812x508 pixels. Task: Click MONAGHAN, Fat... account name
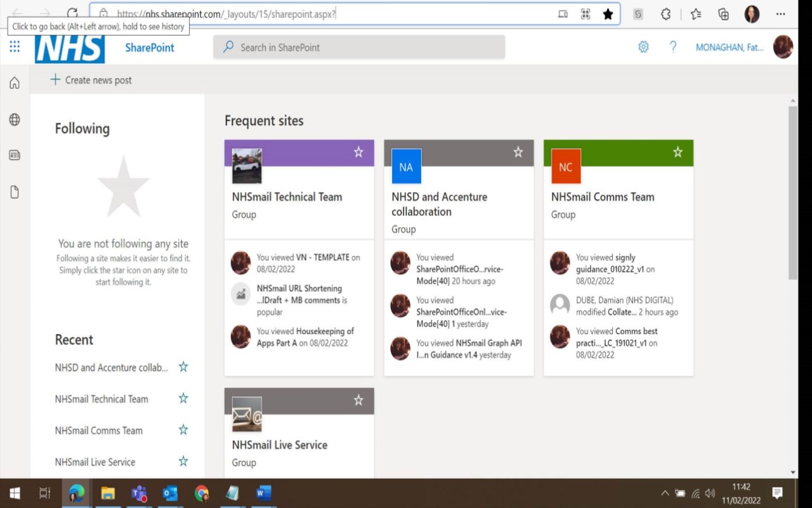click(730, 47)
